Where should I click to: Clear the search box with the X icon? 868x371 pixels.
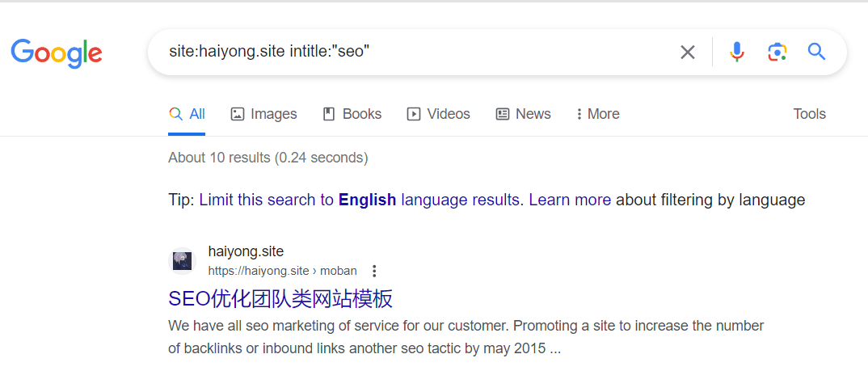(x=687, y=53)
